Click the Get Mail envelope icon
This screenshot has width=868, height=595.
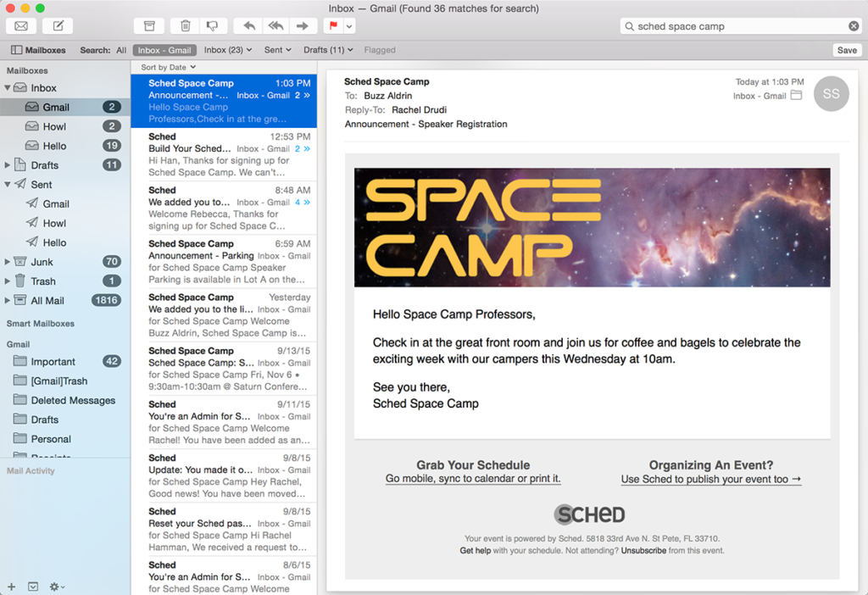(21, 26)
